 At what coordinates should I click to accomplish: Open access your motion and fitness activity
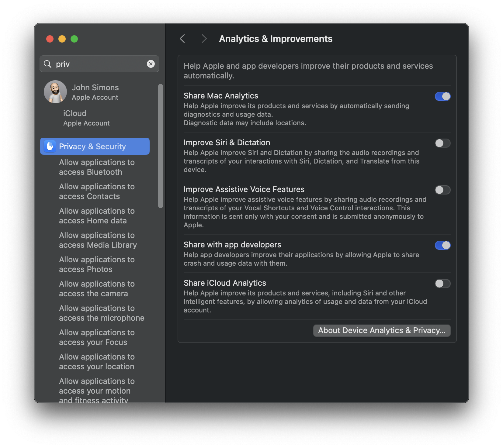97,391
